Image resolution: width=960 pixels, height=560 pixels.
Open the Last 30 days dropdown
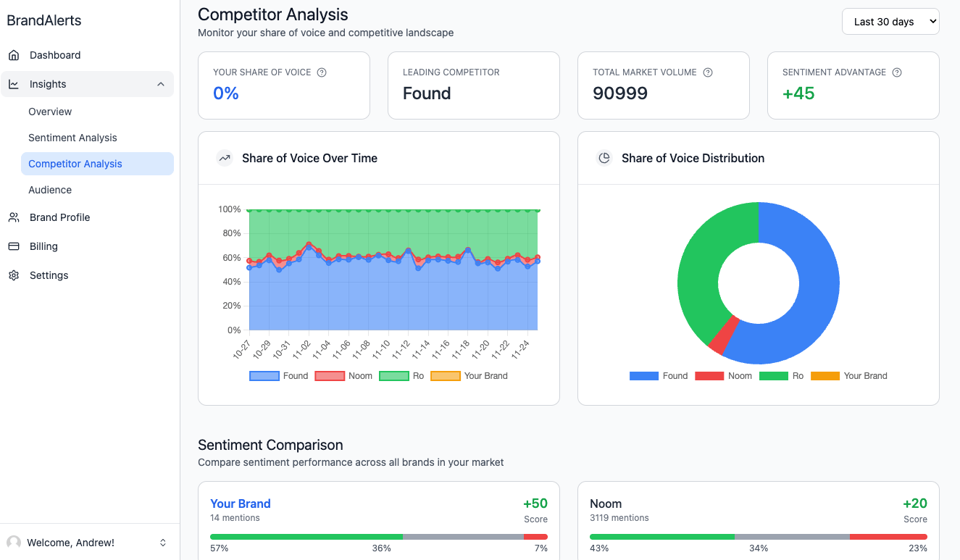tap(890, 22)
